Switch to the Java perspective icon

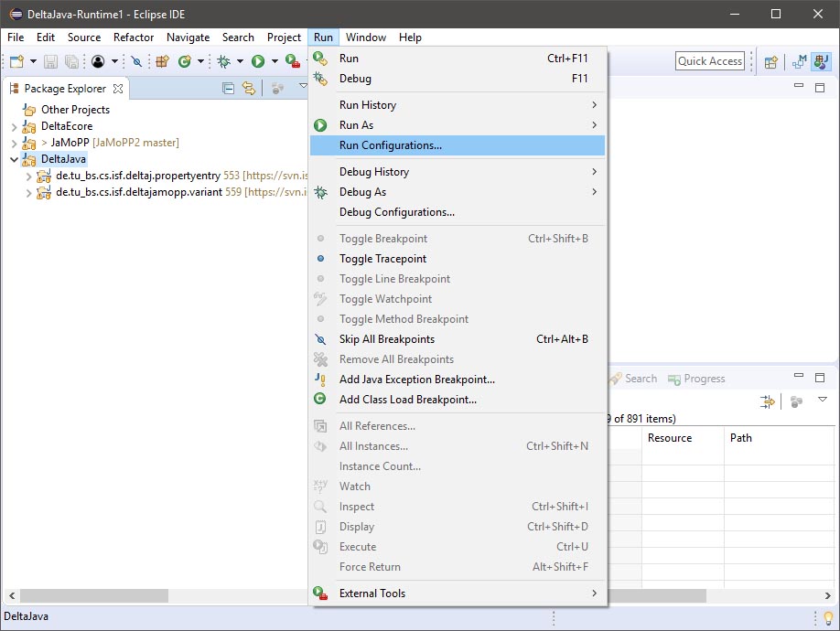click(x=820, y=61)
